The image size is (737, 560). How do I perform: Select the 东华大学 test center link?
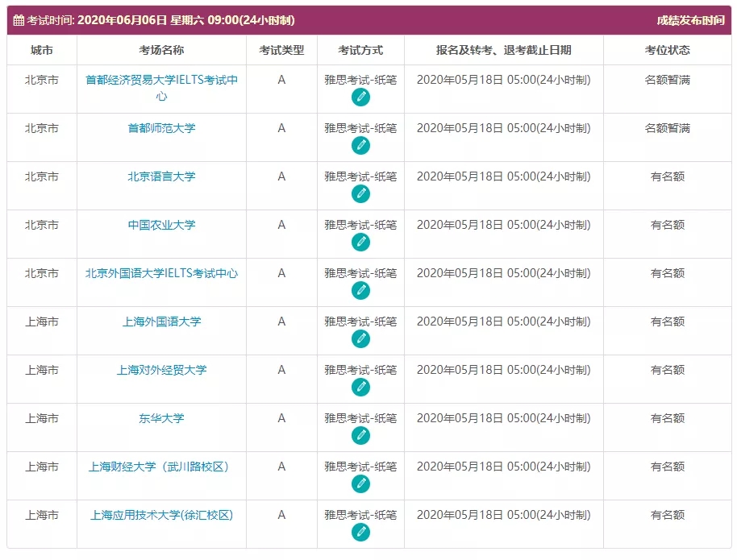161,418
